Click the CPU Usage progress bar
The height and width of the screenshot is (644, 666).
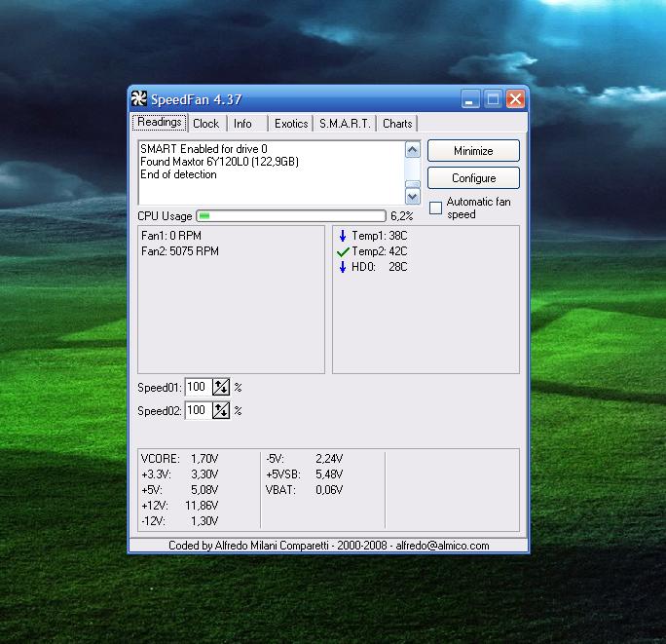[291, 216]
